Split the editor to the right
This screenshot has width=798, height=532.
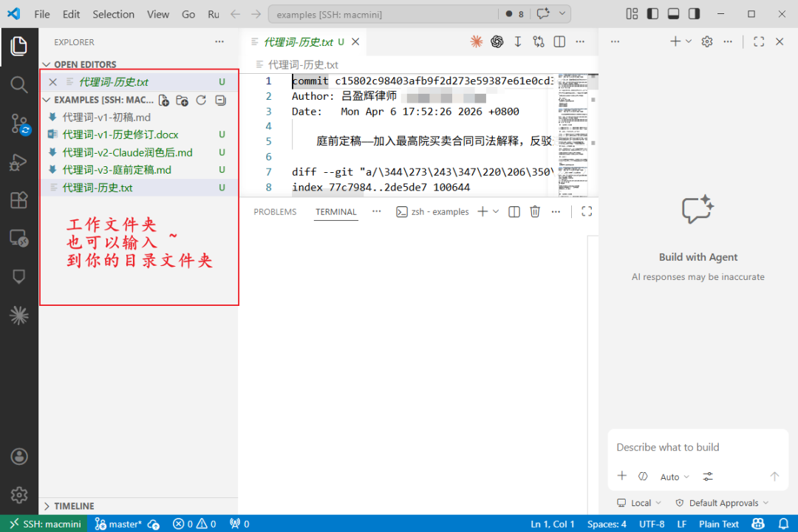[x=559, y=41]
